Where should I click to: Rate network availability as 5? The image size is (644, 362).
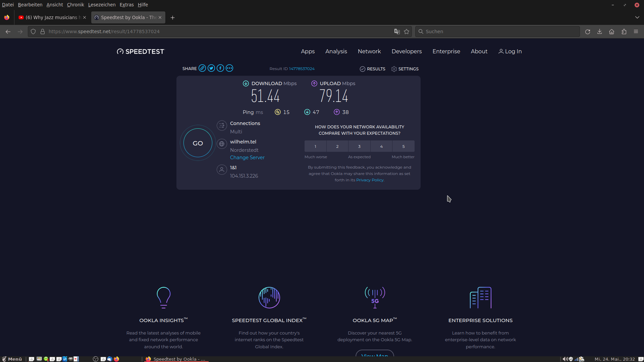point(404,146)
